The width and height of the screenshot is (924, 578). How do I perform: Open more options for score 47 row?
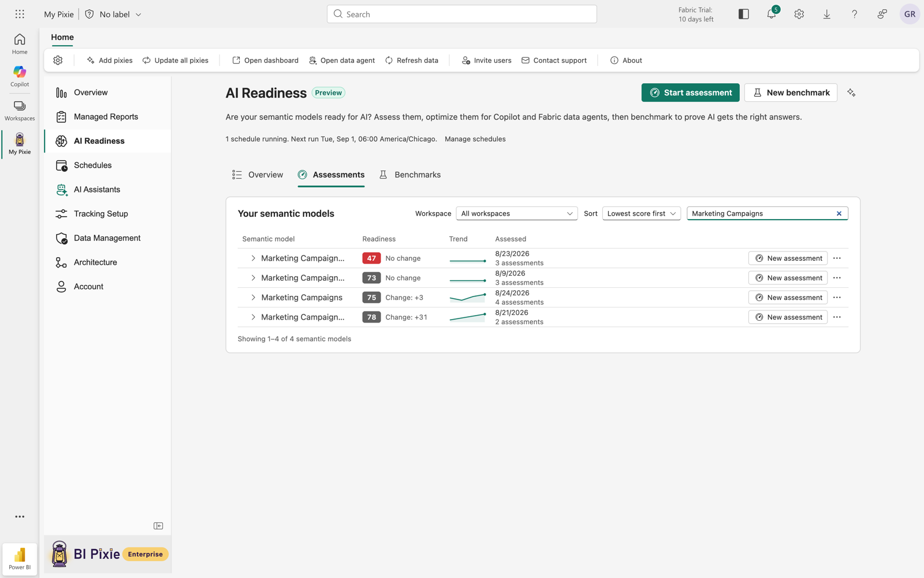pyautogui.click(x=837, y=258)
